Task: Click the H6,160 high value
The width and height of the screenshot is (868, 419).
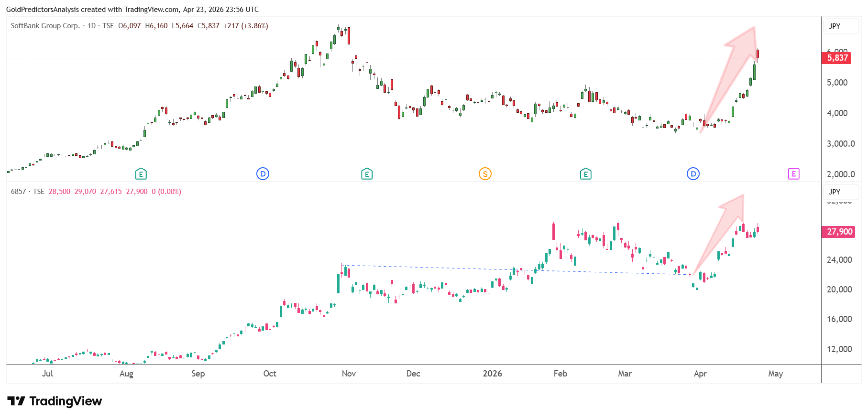Action: point(156,26)
